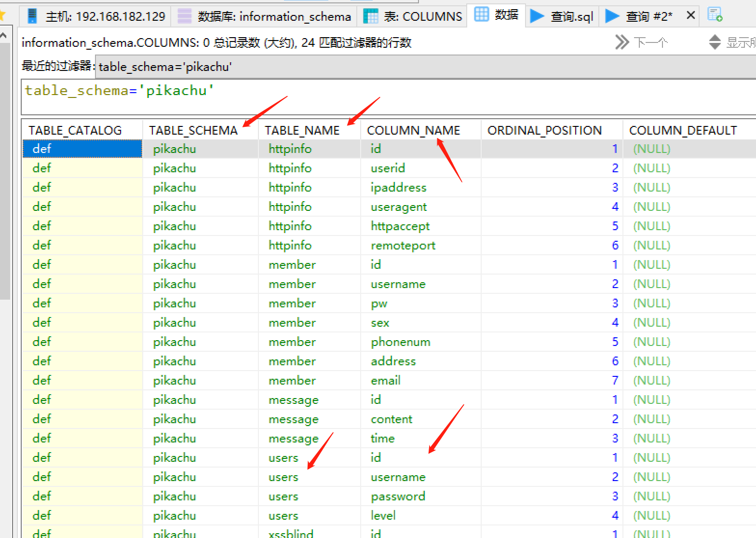
Task: Select the (NULL) default cell in sex row
Action: [x=689, y=322]
